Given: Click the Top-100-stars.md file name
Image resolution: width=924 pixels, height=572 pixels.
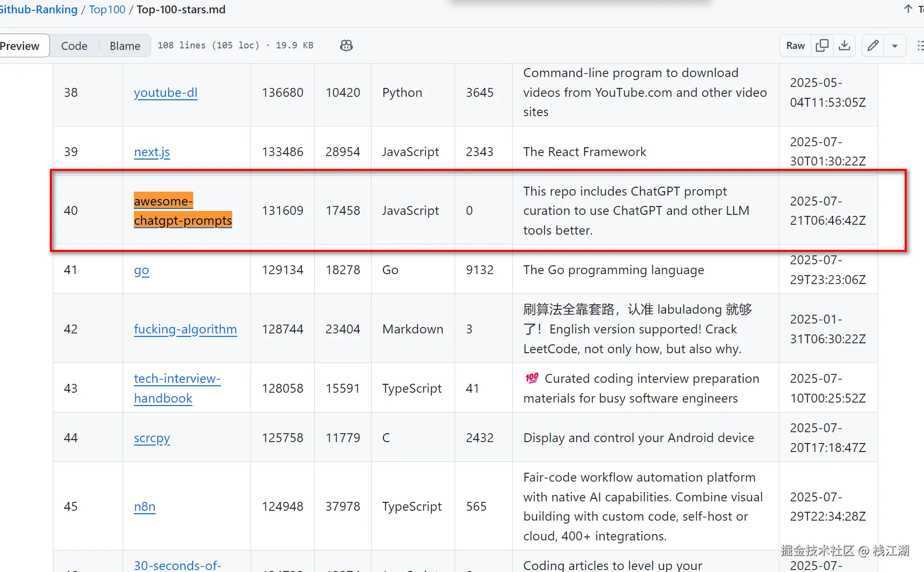Looking at the screenshot, I should pyautogui.click(x=181, y=9).
